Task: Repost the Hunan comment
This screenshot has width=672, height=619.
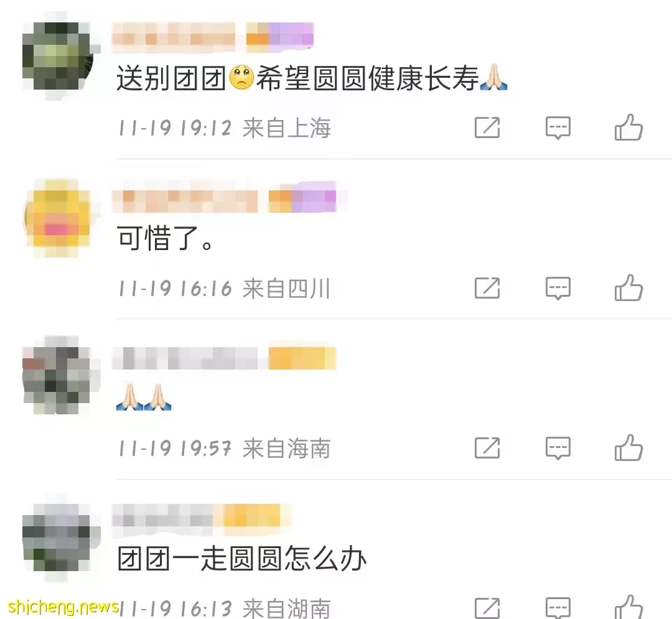Action: 487,607
